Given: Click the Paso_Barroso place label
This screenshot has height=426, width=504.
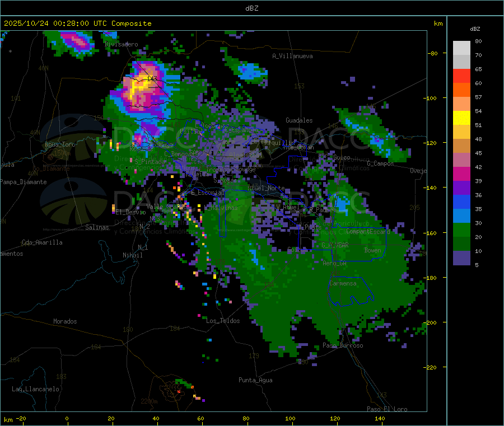Looking at the screenshot, I should 343,345.
